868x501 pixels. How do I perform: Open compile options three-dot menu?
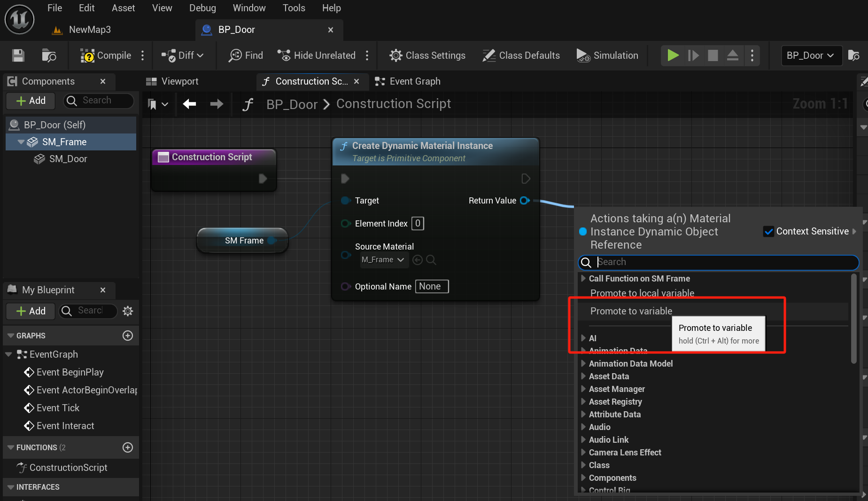tap(143, 55)
